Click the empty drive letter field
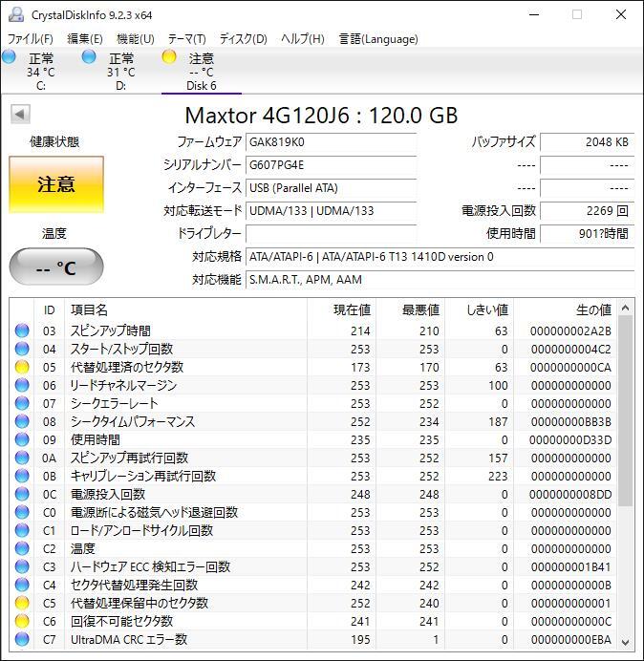Viewport: 644px width, 661px height. click(x=331, y=233)
